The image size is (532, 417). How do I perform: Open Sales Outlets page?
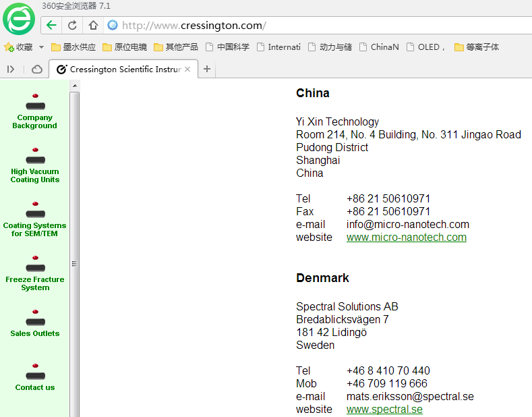tap(35, 333)
